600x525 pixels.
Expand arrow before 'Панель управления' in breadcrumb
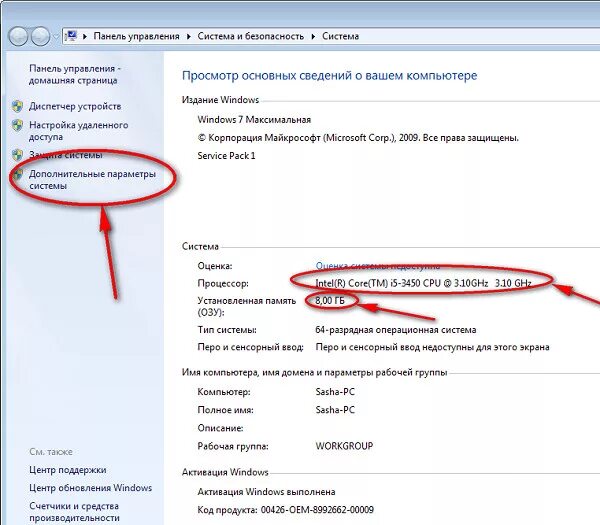(x=85, y=36)
